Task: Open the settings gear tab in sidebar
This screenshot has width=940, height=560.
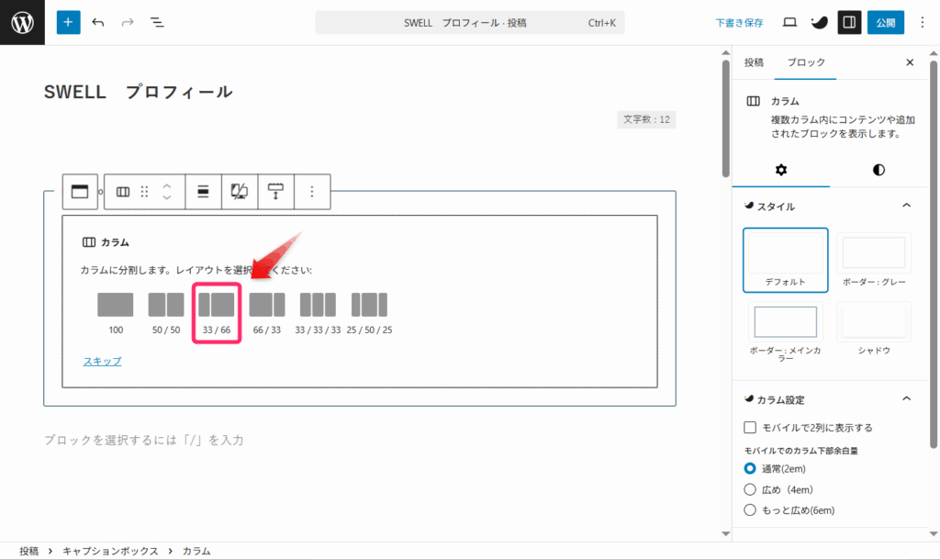Action: pyautogui.click(x=780, y=170)
